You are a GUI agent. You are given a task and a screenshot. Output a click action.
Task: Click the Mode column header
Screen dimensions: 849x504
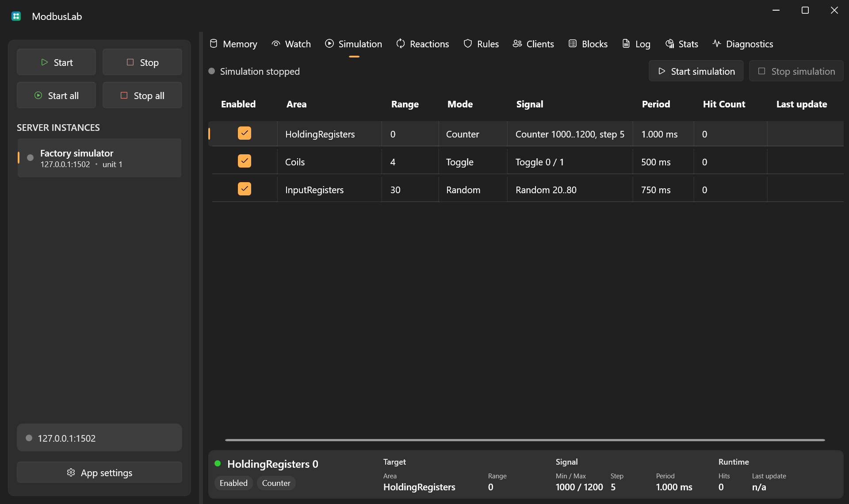pos(460,104)
